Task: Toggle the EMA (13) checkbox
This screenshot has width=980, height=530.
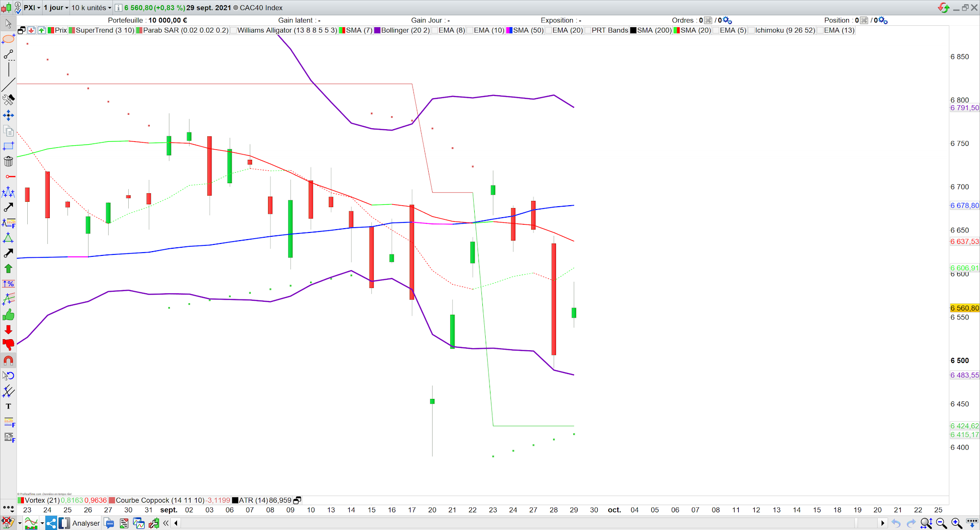Action: click(820, 30)
